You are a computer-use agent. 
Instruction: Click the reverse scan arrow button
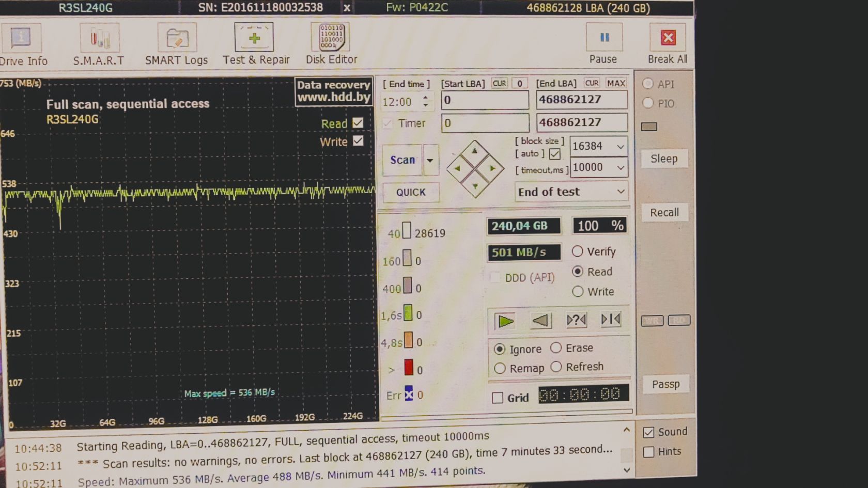tap(540, 320)
